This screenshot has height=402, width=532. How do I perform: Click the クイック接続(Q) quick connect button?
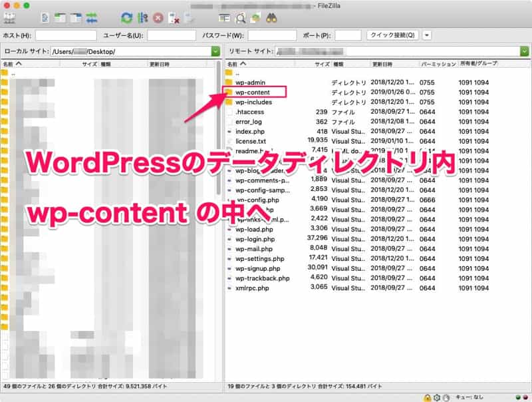click(392, 35)
